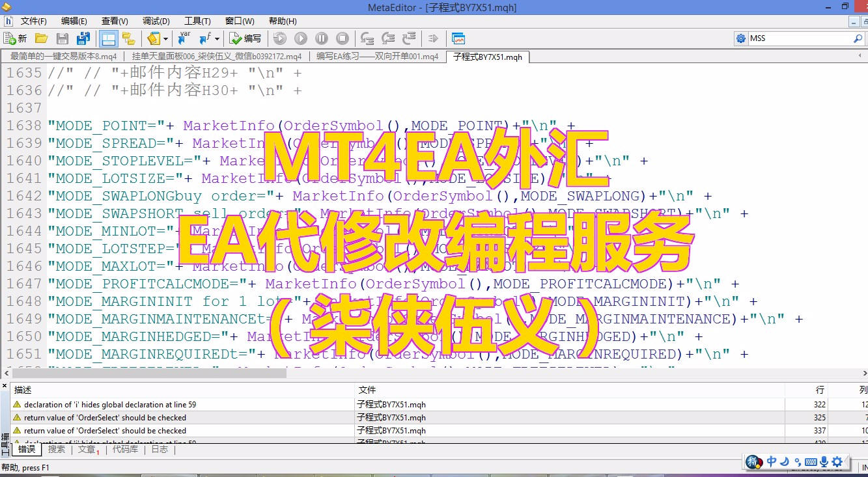Viewport: 868px width, 477px height.
Task: Switch to the 代码库 toolbox tab
Action: [x=125, y=449]
